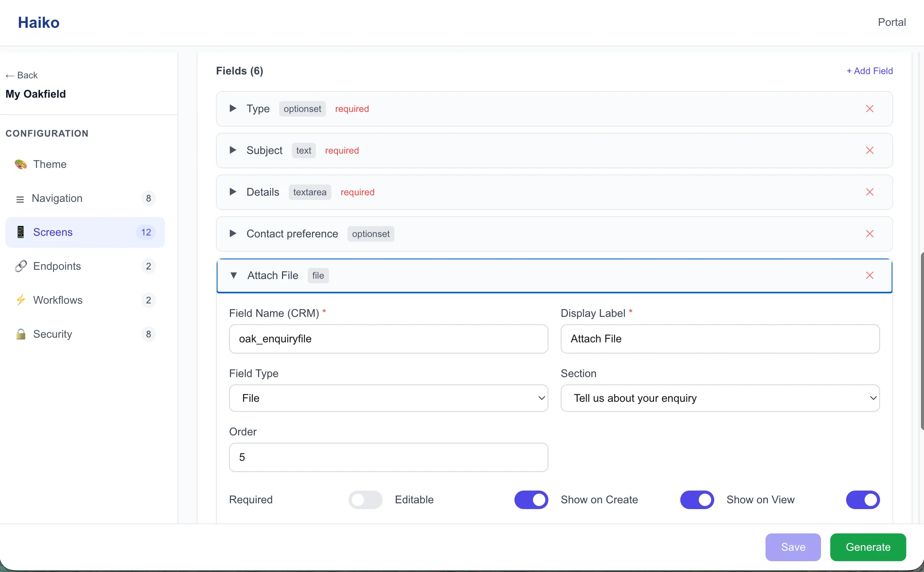Disable the Show on Create switch
The image size is (924, 572).
[696, 500]
